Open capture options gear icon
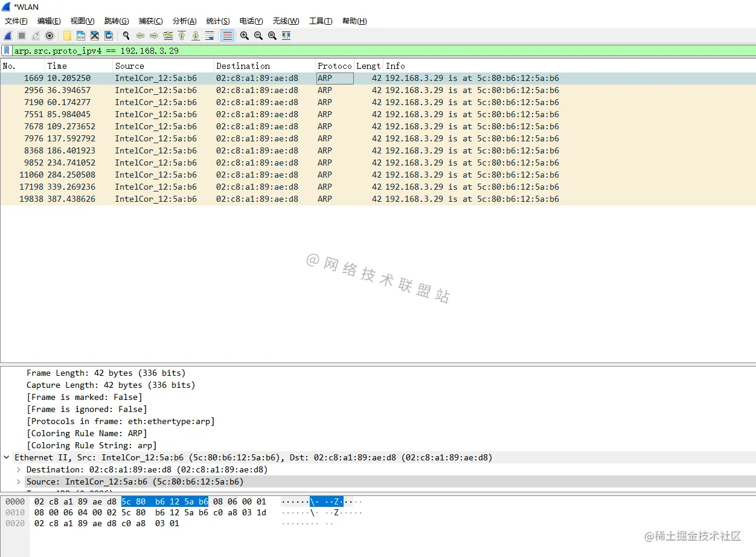This screenshot has width=756, height=557. click(50, 36)
